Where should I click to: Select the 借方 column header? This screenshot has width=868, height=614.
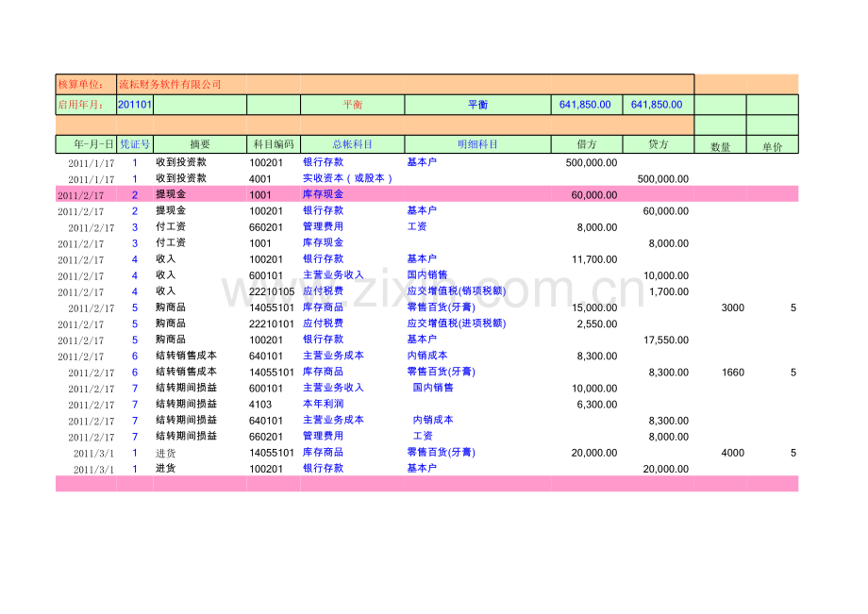(x=587, y=143)
